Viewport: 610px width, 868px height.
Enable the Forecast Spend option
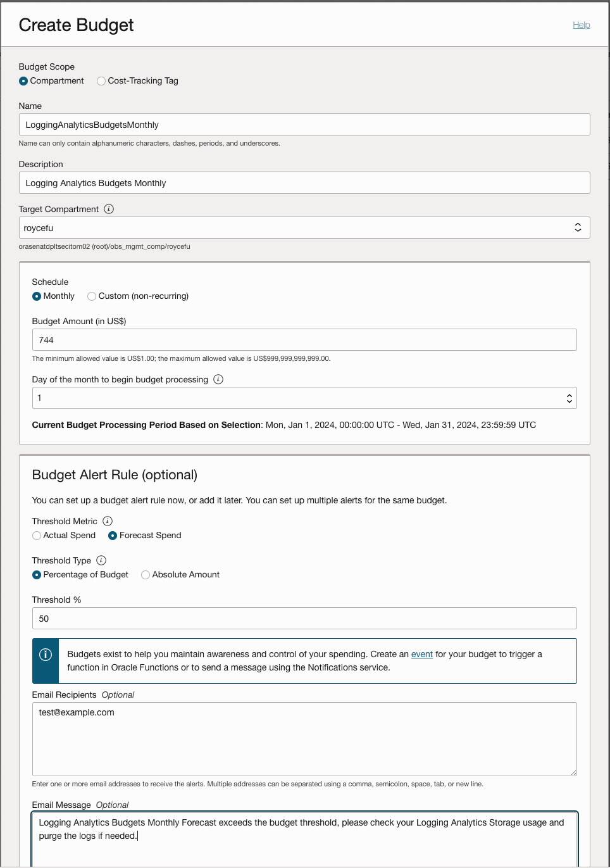click(x=113, y=536)
